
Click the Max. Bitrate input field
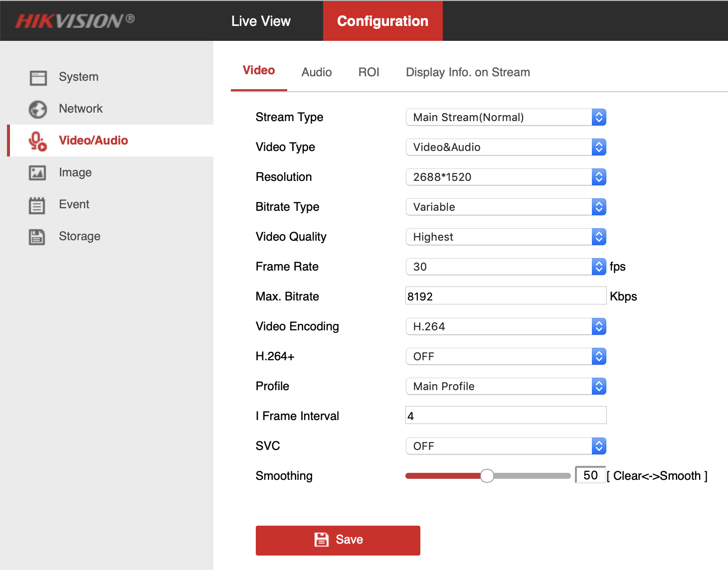(x=505, y=295)
